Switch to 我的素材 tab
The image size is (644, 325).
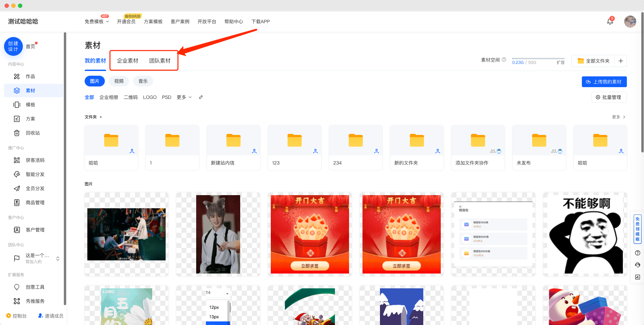[95, 61]
